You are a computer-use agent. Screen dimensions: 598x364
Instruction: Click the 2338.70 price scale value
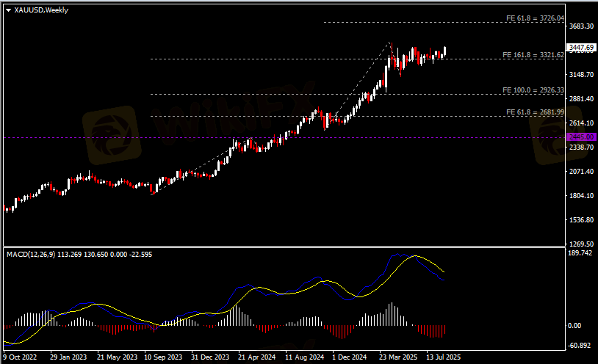(x=581, y=147)
